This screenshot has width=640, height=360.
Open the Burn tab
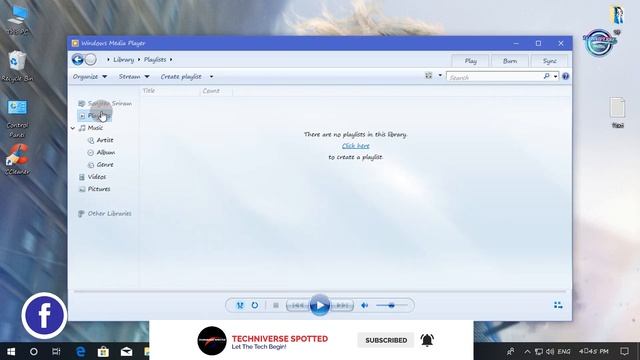(510, 61)
